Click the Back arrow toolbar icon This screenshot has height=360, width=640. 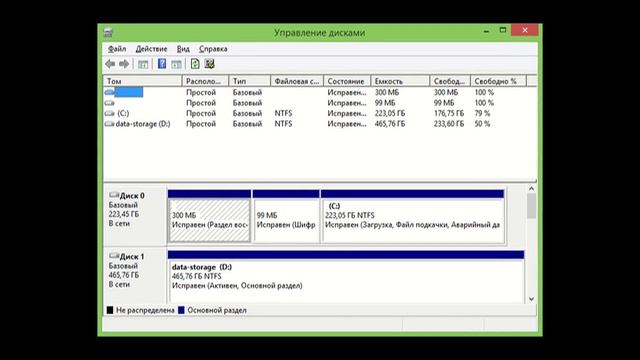point(110,64)
